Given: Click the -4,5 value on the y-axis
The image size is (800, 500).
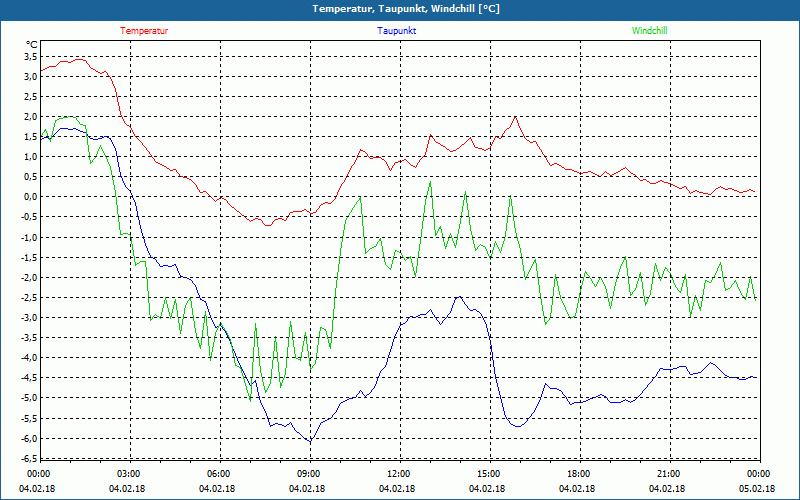Looking at the screenshot, I should click(x=30, y=378).
